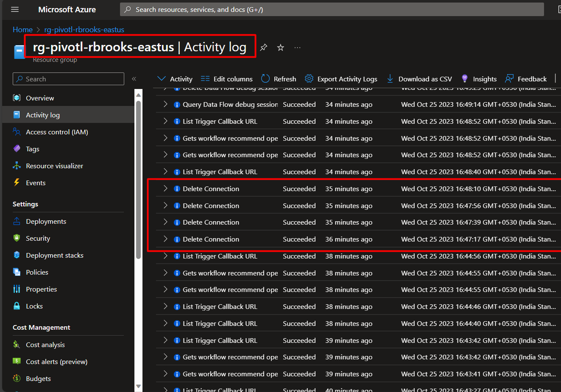The width and height of the screenshot is (561, 392).
Task: Click the info icon on a Delete Connection row
Action: coord(177,188)
